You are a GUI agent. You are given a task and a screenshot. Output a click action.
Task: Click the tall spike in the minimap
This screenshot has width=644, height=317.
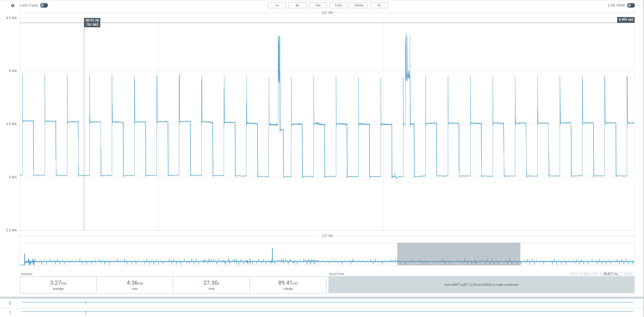pos(273,254)
